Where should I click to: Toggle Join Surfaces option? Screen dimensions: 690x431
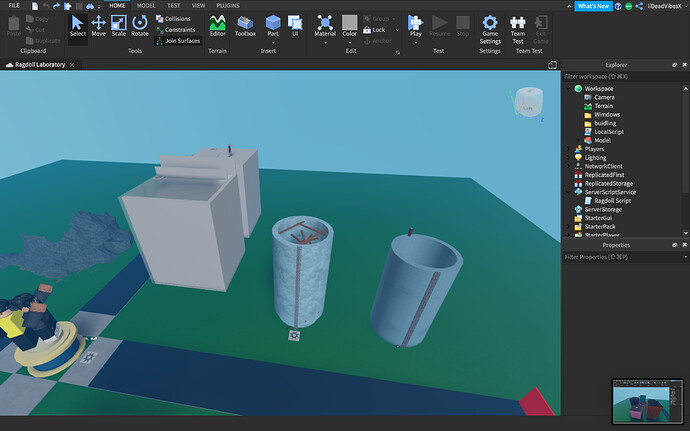[x=180, y=41]
